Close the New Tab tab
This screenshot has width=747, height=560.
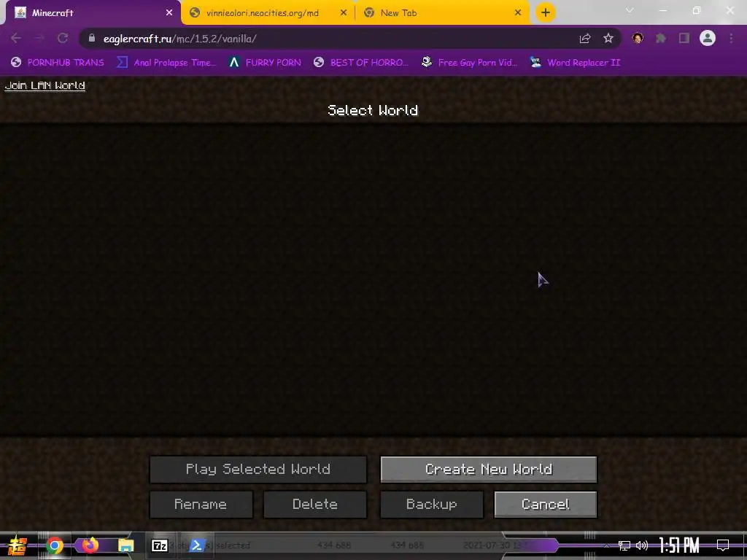click(x=518, y=13)
